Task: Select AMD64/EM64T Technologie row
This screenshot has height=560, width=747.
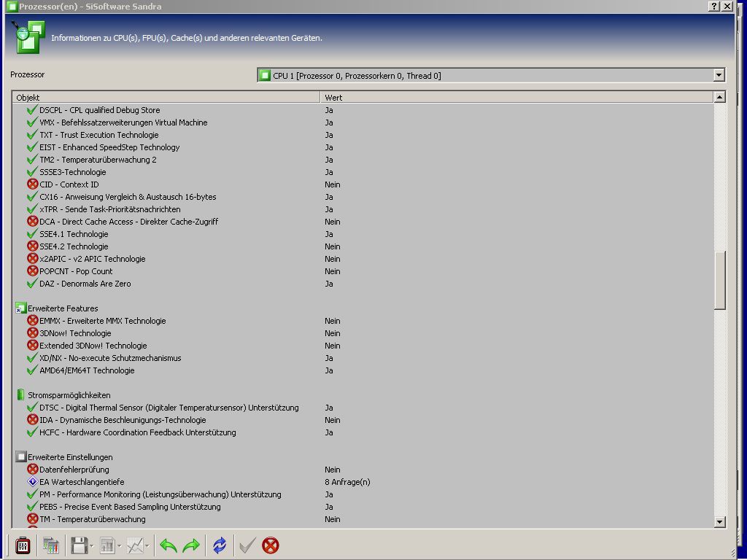Action: coord(87,370)
